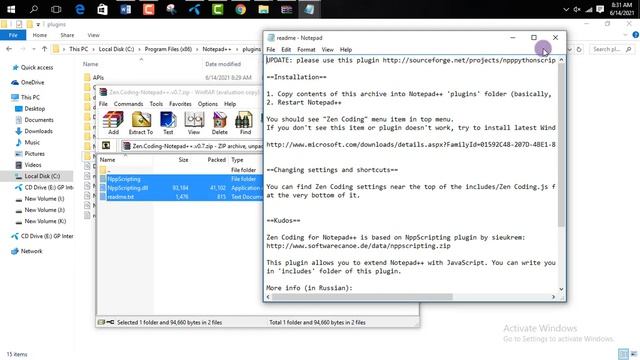Viewport: 640px width, 360px height.
Task: Switch to Explorer Share ribbon tab
Action: 67,35
